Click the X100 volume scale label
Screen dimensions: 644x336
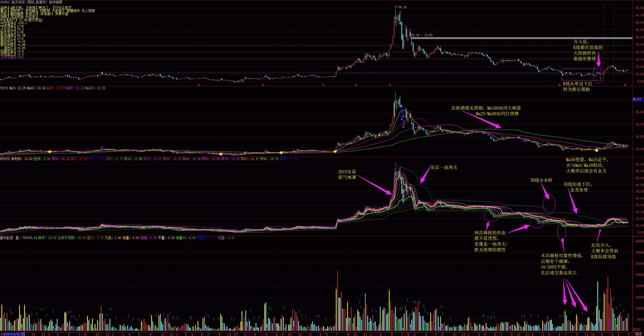(637, 330)
